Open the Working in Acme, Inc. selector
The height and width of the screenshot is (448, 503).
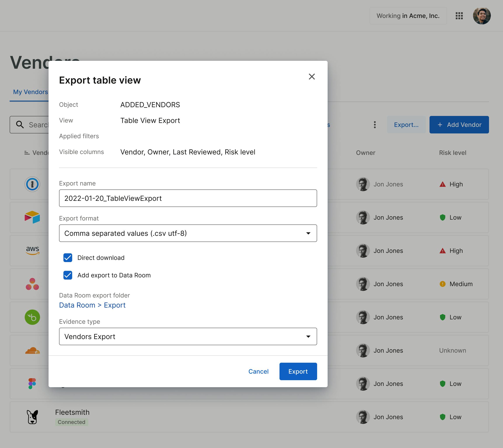pos(408,16)
